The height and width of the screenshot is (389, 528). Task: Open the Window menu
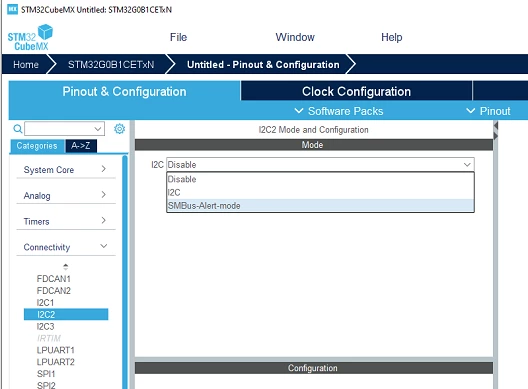coord(295,37)
